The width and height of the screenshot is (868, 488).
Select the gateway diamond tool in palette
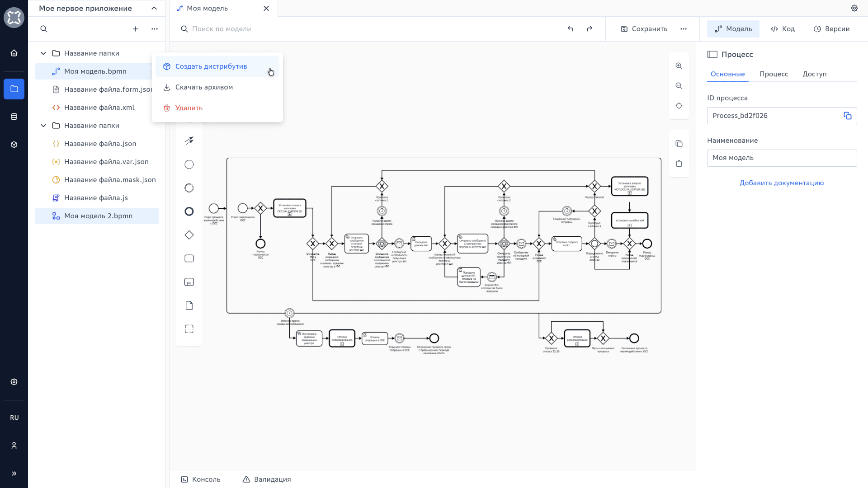coord(189,235)
